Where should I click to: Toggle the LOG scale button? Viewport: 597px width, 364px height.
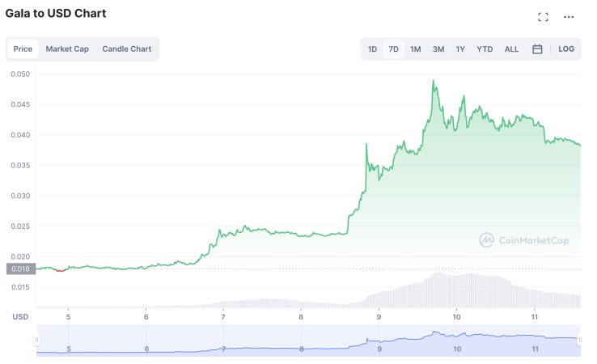(566, 49)
